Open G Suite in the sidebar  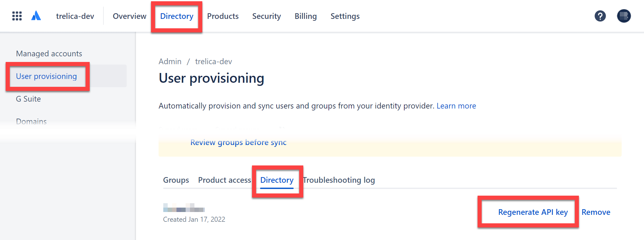tap(28, 99)
